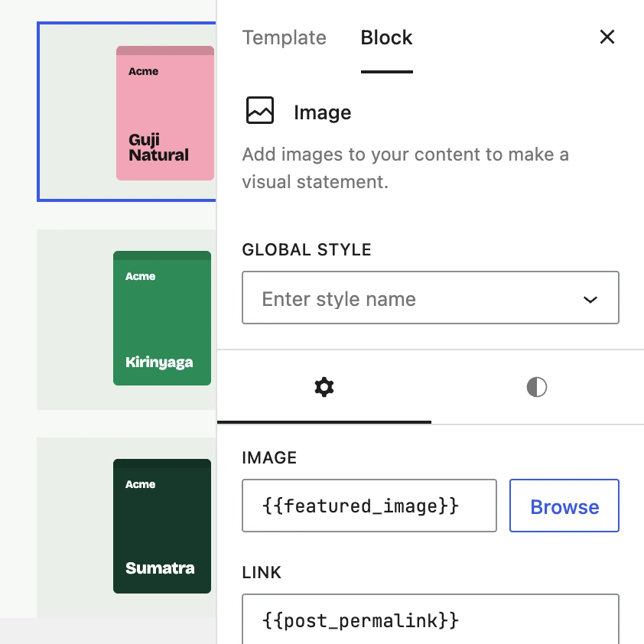The height and width of the screenshot is (644, 644).
Task: Click the GLOBAL STYLE label
Action: pyautogui.click(x=307, y=249)
